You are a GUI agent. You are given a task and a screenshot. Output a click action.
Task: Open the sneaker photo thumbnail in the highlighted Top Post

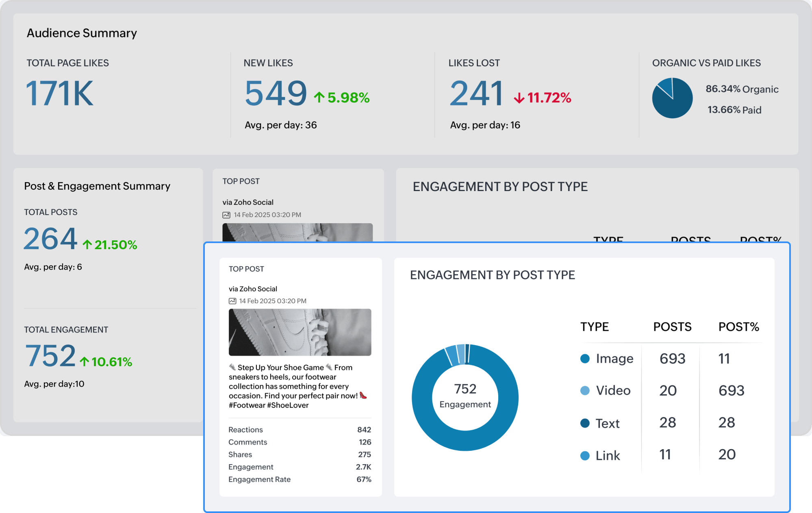300,332
